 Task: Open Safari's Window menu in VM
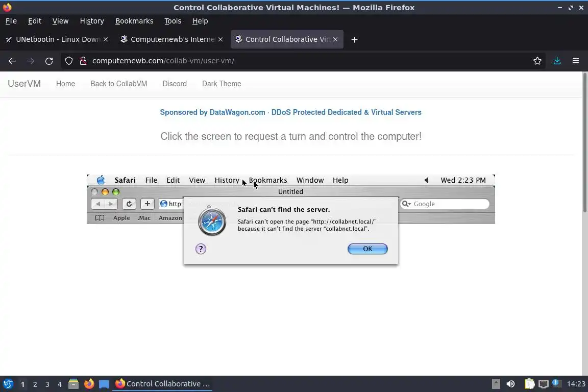310,180
